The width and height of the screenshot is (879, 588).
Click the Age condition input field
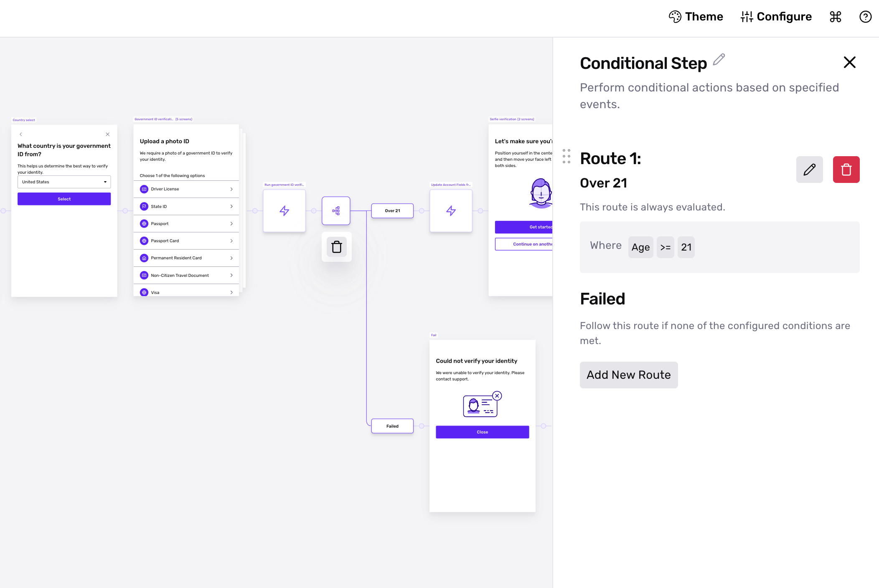[x=640, y=247]
